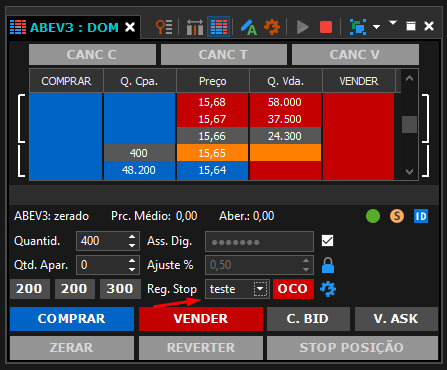
Task: Click the orange 15,65 price cell
Action: point(212,153)
